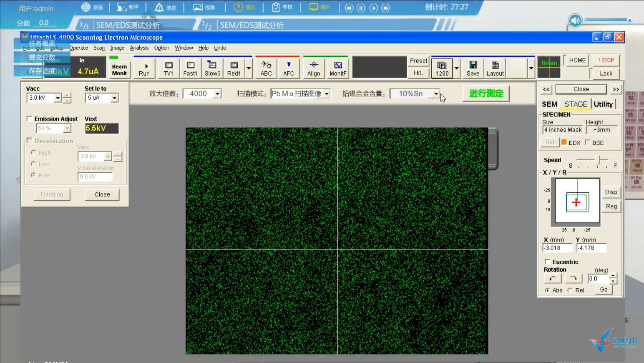Open the 信息 information icon
Image resolution: width=644 pixels, height=363 pixels.
(166, 7)
